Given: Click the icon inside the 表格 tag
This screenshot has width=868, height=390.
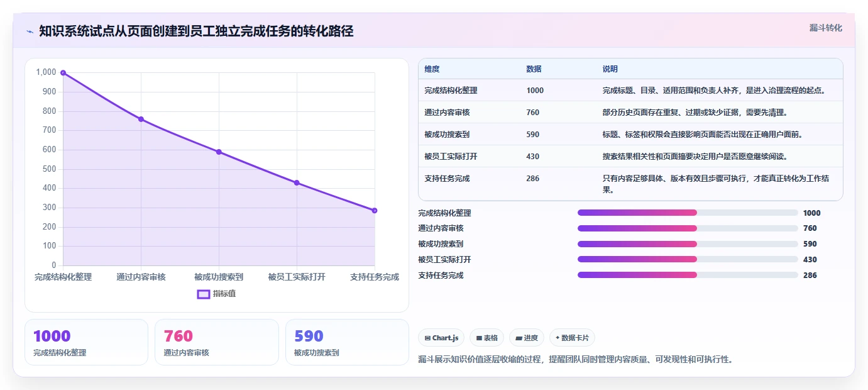Looking at the screenshot, I should pyautogui.click(x=479, y=338).
